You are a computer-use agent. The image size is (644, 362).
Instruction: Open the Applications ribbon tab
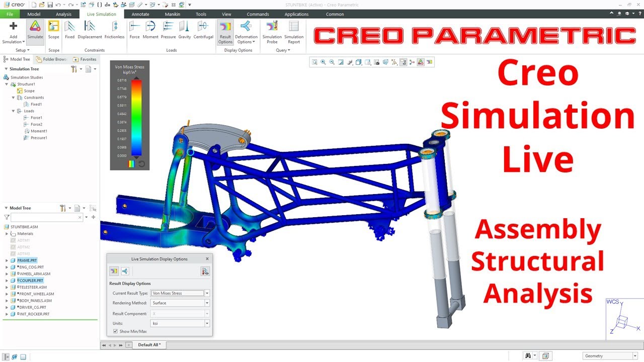(x=297, y=14)
